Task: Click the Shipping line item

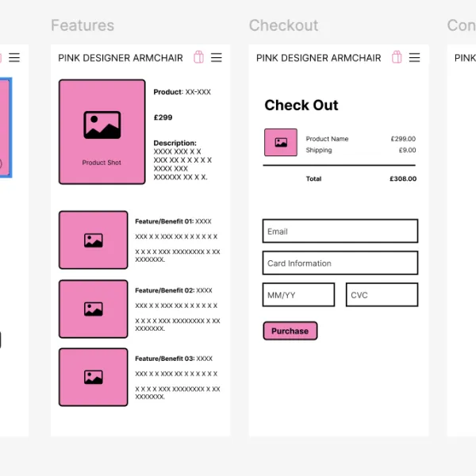Action: [319, 150]
